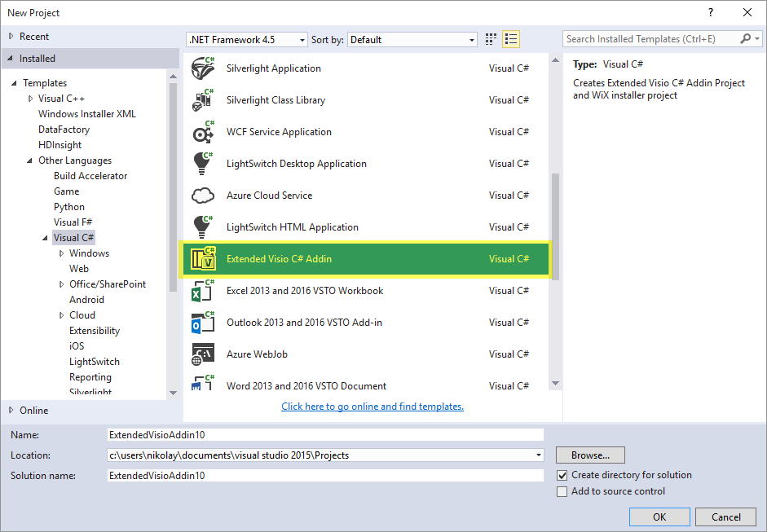
Task: Click the Word VSTO Document icon
Action: tap(203, 382)
